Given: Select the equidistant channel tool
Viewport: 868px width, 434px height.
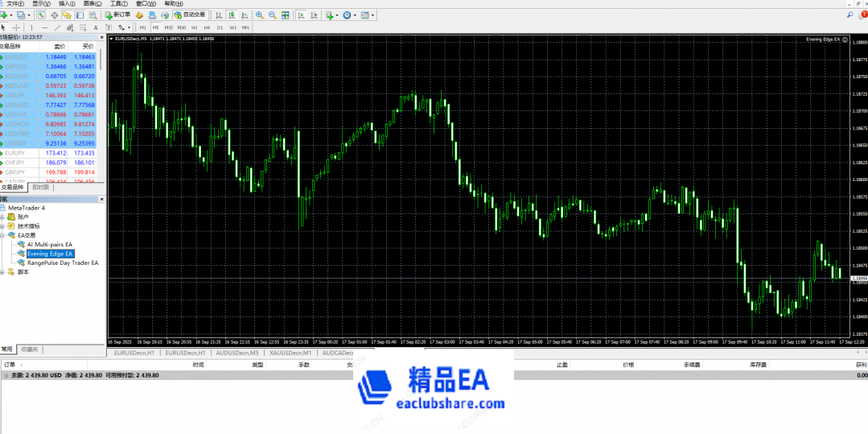Looking at the screenshot, I should tap(70, 27).
